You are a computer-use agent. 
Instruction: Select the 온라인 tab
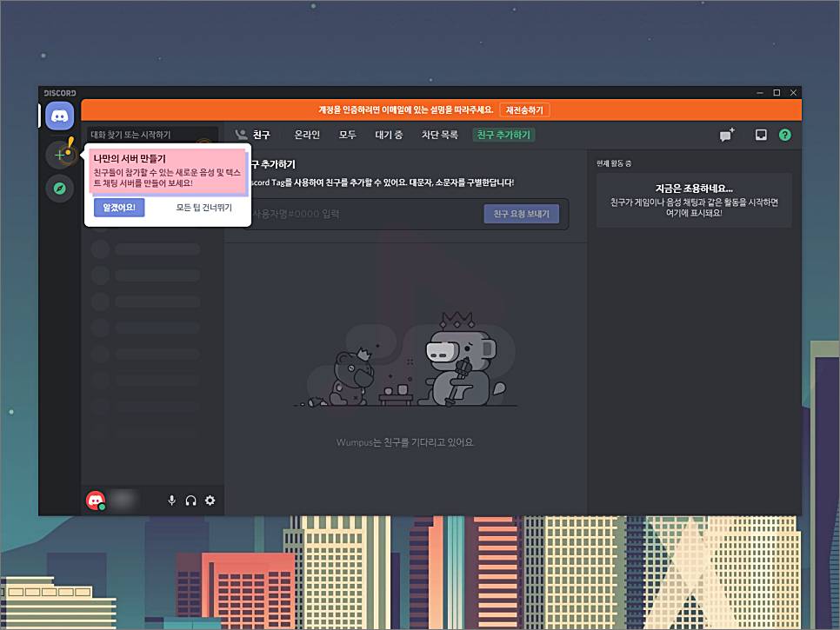307,135
